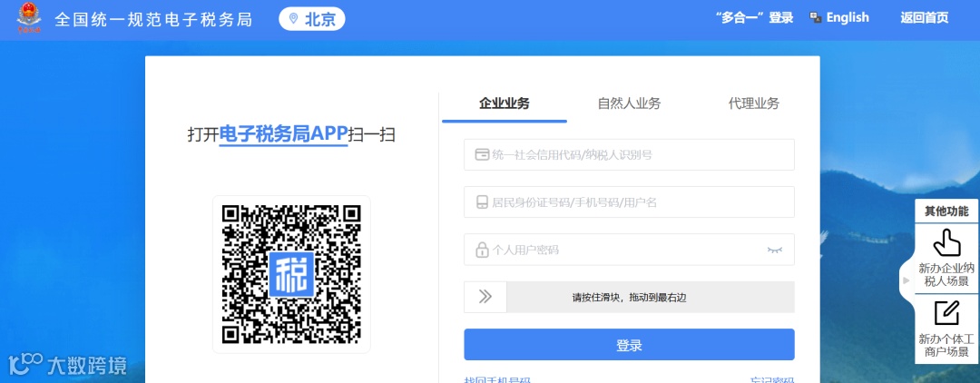Switch to the 自然人业务 tab
Screen dimensions: 980x383
point(629,103)
